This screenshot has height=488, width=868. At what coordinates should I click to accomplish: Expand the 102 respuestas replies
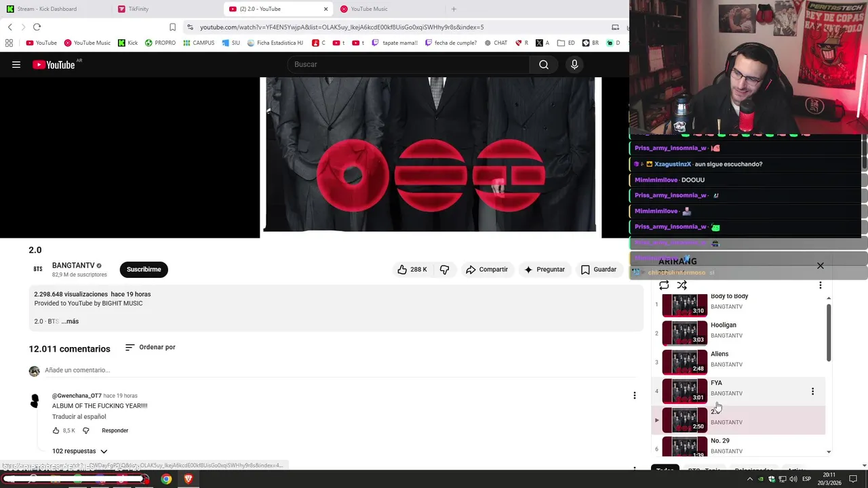tap(80, 451)
